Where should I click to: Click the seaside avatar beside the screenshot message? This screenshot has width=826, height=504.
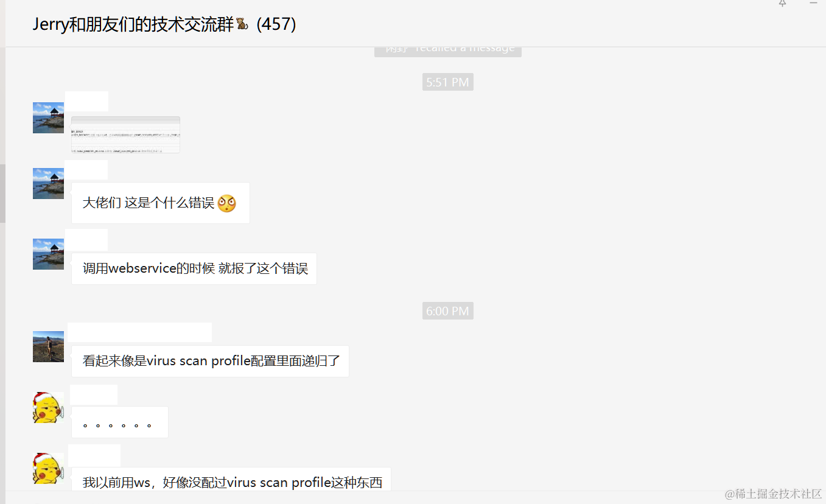(x=48, y=118)
